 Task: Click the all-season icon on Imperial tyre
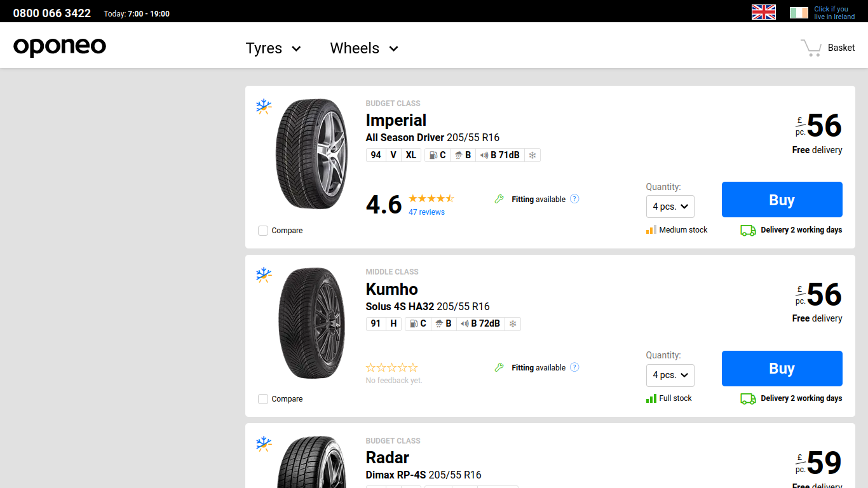click(264, 106)
